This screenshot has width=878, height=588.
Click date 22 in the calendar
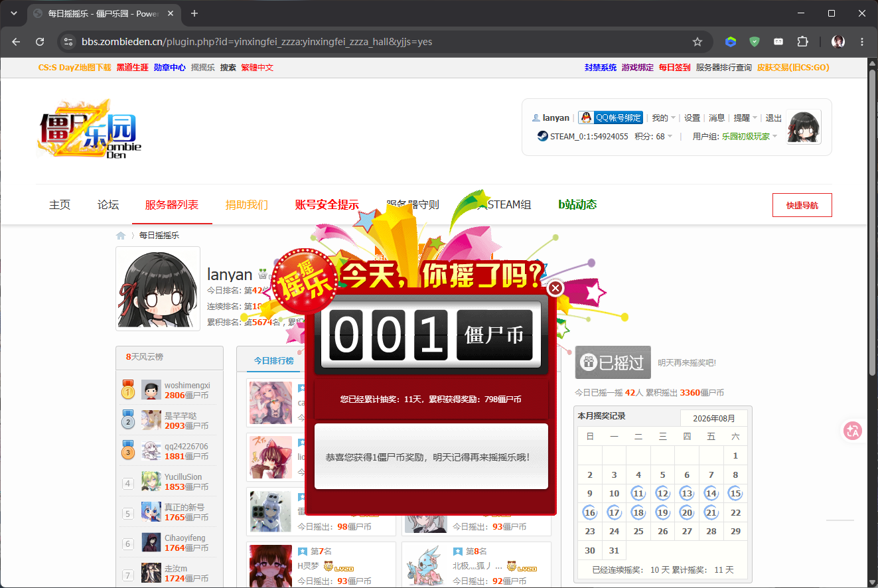(x=735, y=512)
